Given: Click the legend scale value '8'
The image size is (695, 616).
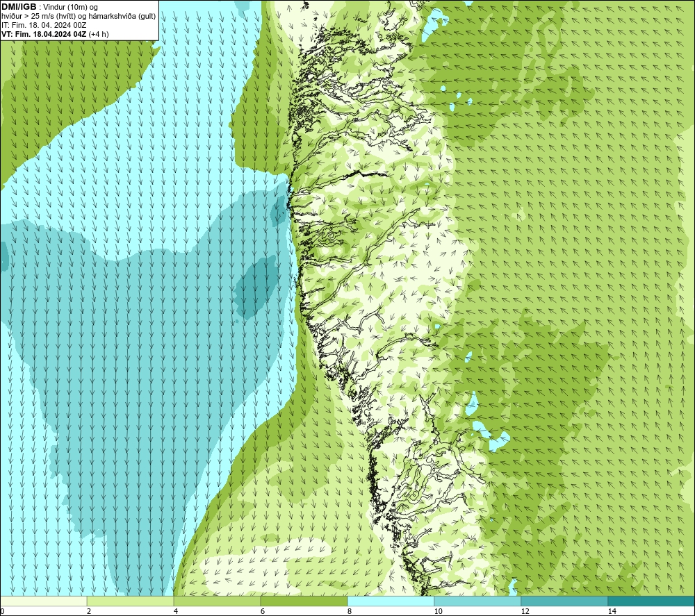Looking at the screenshot, I should point(350,611).
